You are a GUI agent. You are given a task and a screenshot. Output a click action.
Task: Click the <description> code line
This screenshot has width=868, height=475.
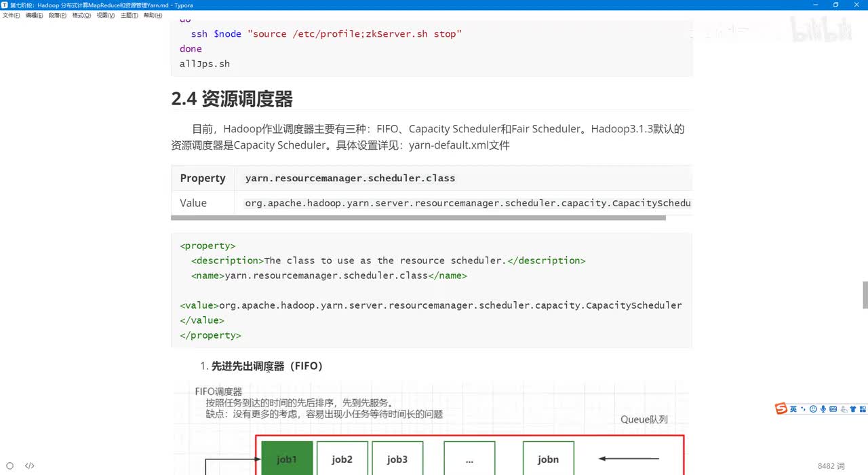click(x=388, y=261)
